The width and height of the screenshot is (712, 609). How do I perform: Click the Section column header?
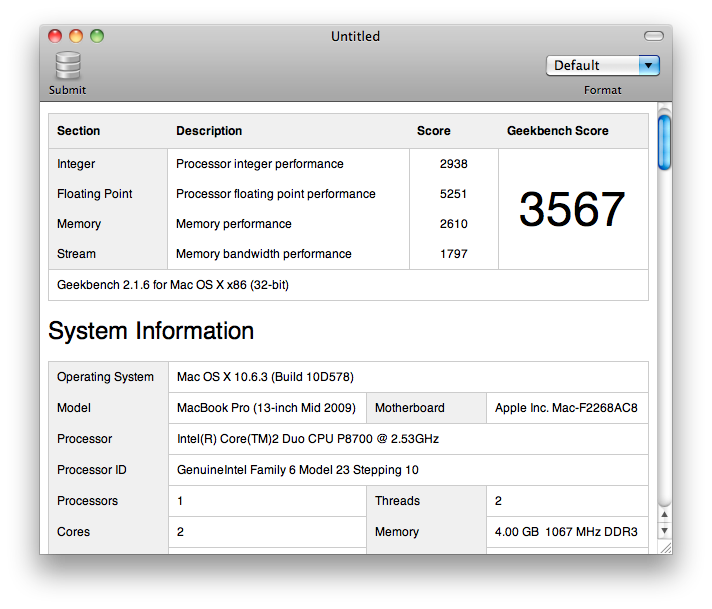79,131
